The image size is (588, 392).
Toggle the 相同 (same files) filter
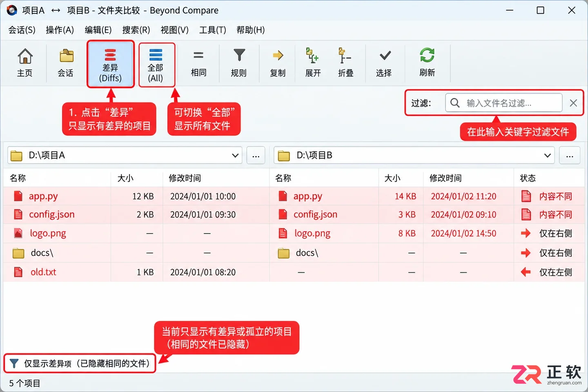tap(198, 63)
